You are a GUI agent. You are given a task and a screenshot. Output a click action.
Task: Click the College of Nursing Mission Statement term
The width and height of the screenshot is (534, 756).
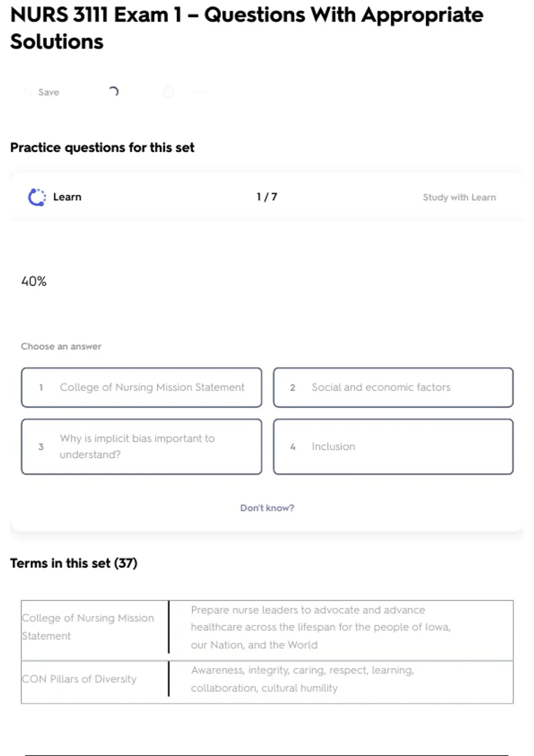pos(88,627)
